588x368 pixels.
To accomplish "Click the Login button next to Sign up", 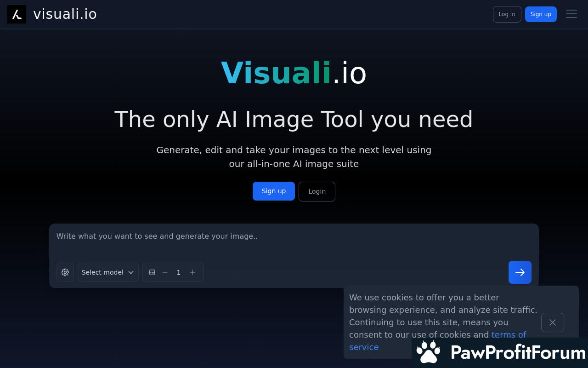I will coord(317,191).
